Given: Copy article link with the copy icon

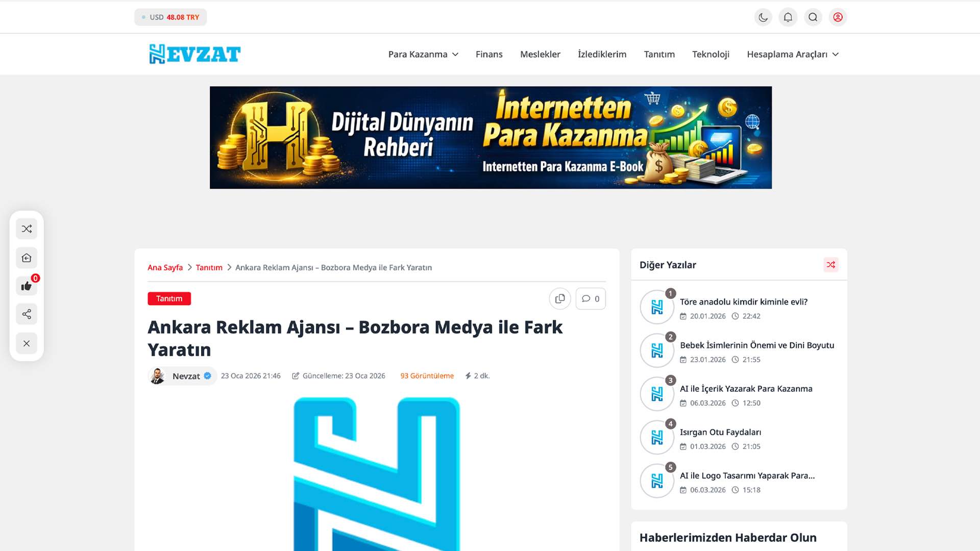Looking at the screenshot, I should 560,298.
